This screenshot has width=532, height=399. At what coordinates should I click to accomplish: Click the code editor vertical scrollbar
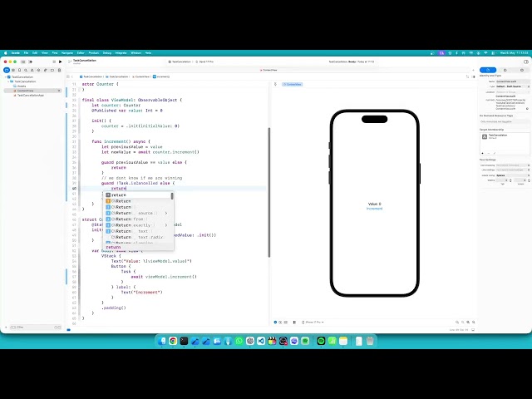[269, 192]
